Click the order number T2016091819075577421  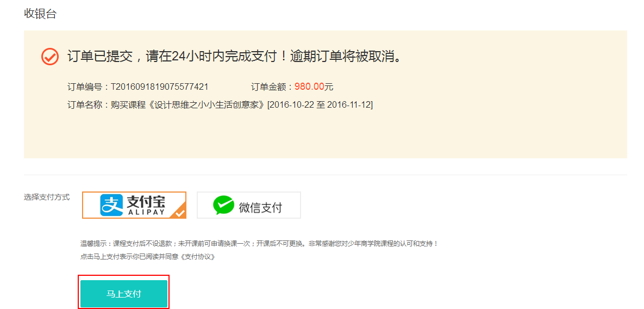click(x=160, y=87)
